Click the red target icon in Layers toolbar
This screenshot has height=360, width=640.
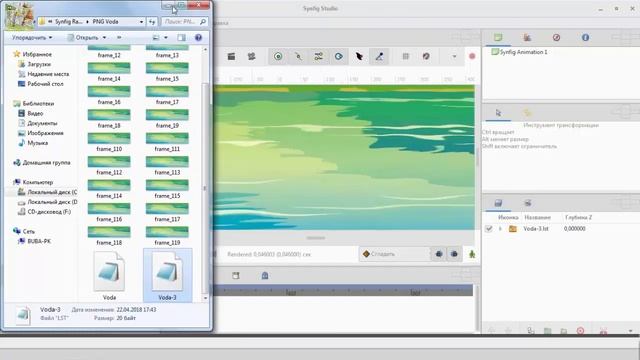580,331
